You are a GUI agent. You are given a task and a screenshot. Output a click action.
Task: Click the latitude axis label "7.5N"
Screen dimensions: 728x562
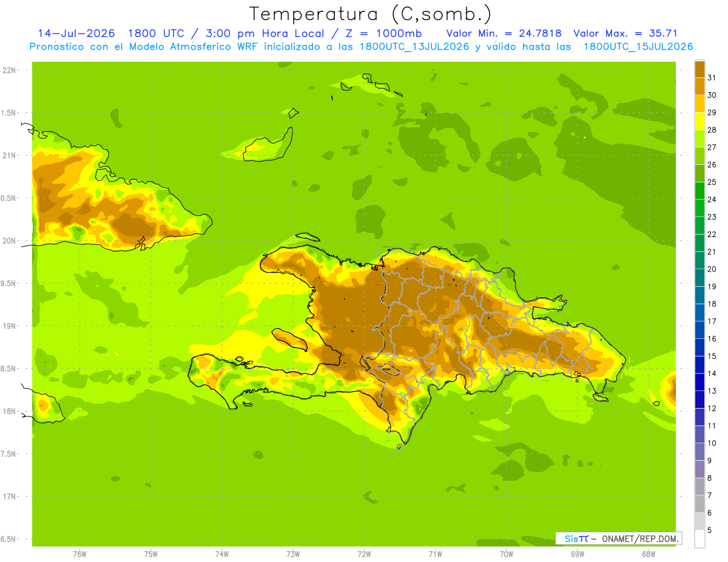click(8, 454)
